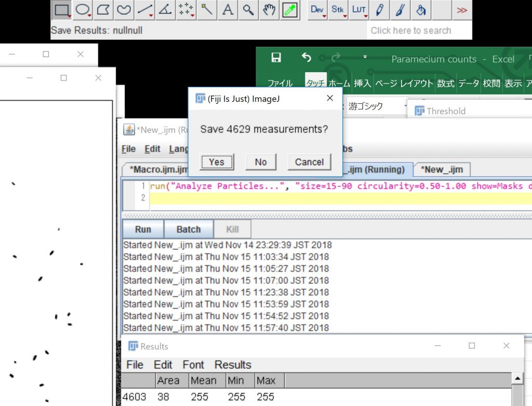Select the Straight Line tool
Viewport: 532px width, 406px height.
pos(144,10)
